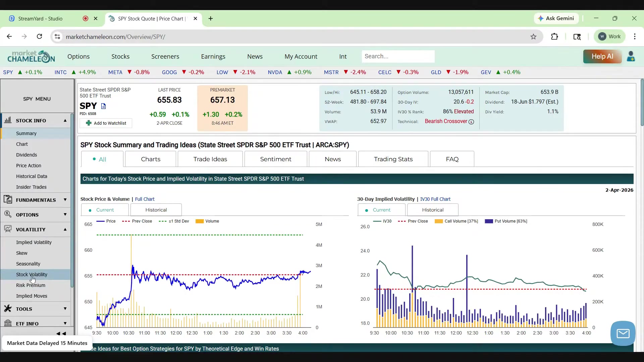Toggle Volume legend entry
The image size is (644, 362).
(x=207, y=221)
